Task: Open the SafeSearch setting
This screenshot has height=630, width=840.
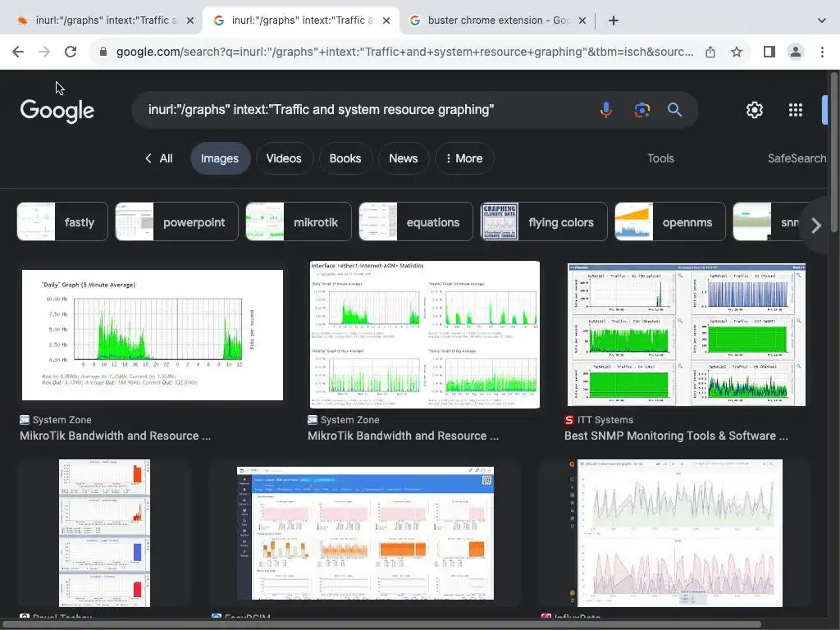Action: point(797,158)
